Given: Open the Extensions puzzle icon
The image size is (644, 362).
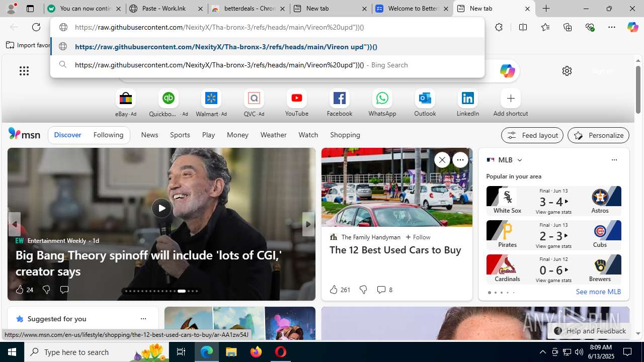Looking at the screenshot, I should click(499, 27).
